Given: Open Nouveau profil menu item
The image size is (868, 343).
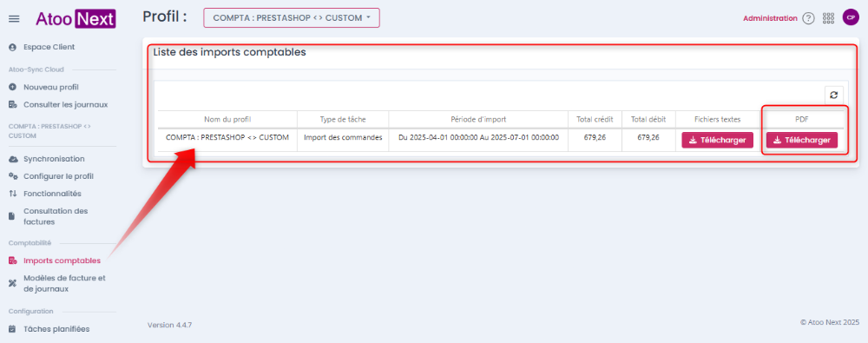Looking at the screenshot, I should (x=51, y=87).
